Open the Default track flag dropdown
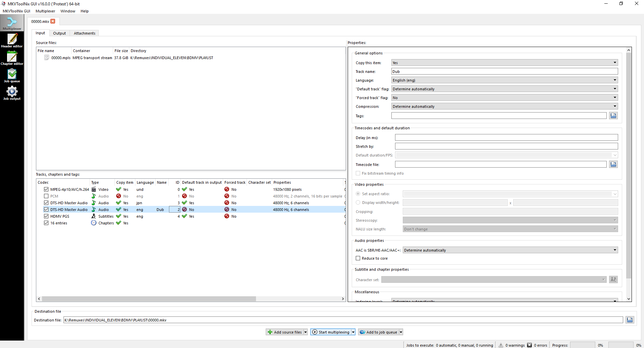This screenshot has height=348, width=644. 505,89
